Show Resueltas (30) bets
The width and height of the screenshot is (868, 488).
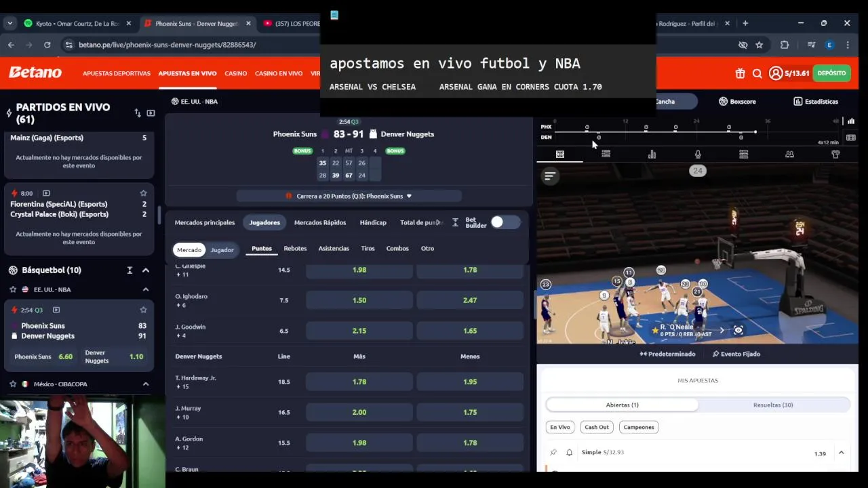tap(773, 405)
